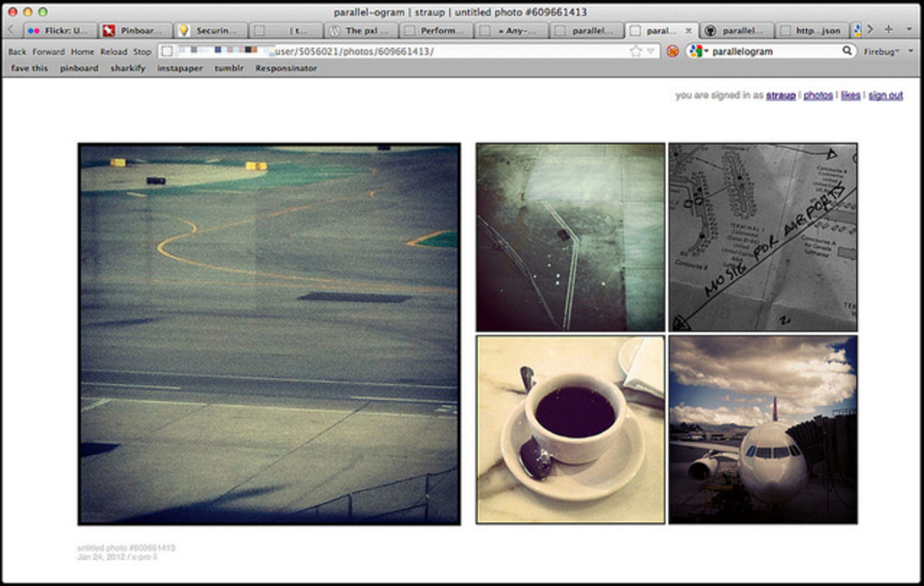Click the Back navigation button
The image size is (924, 586).
coord(17,51)
